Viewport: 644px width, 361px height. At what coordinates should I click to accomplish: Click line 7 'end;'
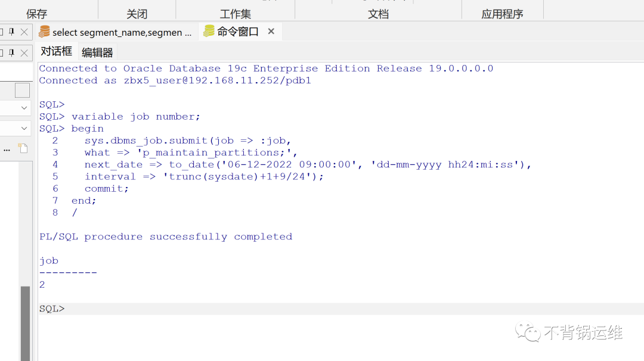(84, 201)
